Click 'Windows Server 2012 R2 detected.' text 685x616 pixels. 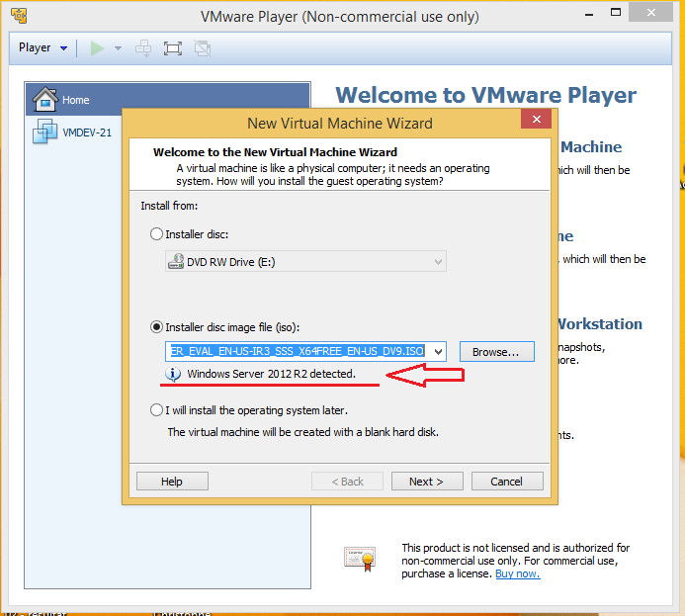[x=271, y=374]
